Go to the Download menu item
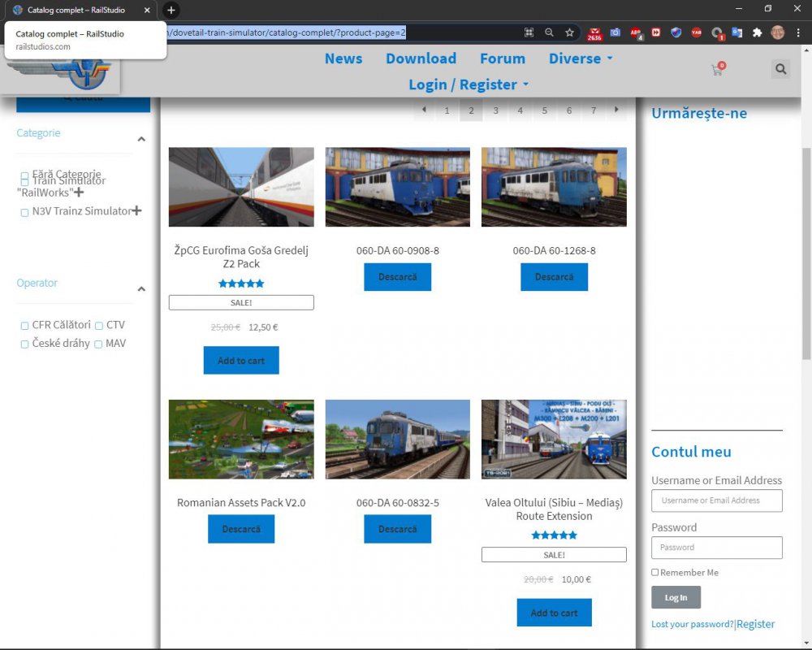The image size is (812, 650). tap(421, 58)
